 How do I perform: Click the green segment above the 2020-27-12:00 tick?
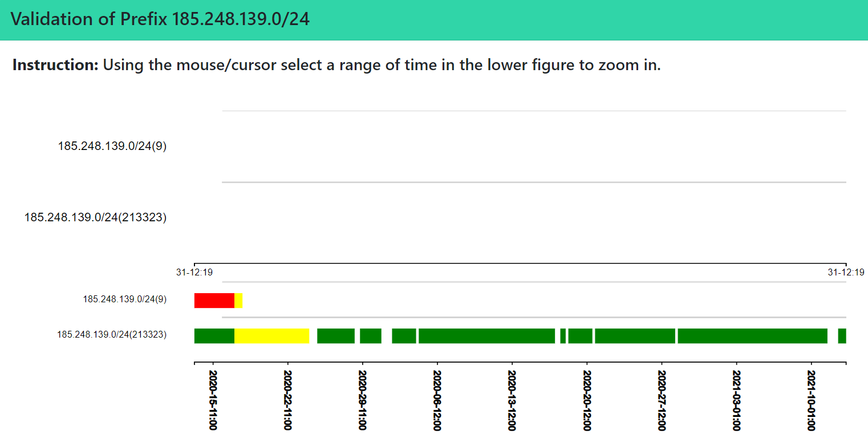[635, 336]
